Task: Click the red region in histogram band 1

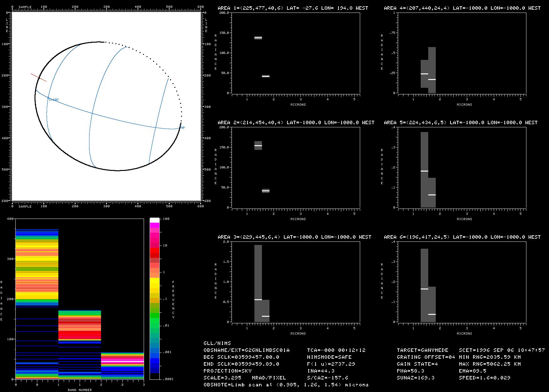Action: [80, 336]
